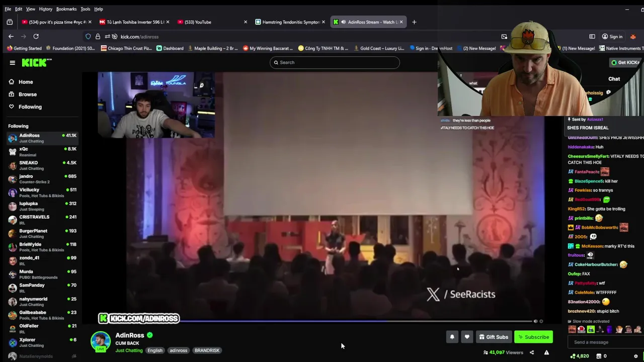This screenshot has width=644, height=362.
Task: Toggle the Firefox sidebar icon
Action: (x=592, y=36)
